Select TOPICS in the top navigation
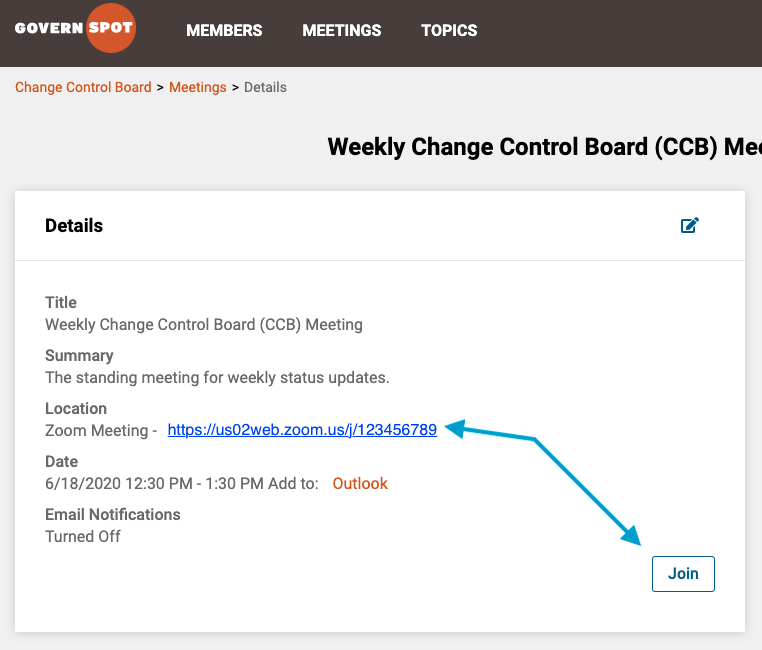The width and height of the screenshot is (762, 650). (x=449, y=30)
